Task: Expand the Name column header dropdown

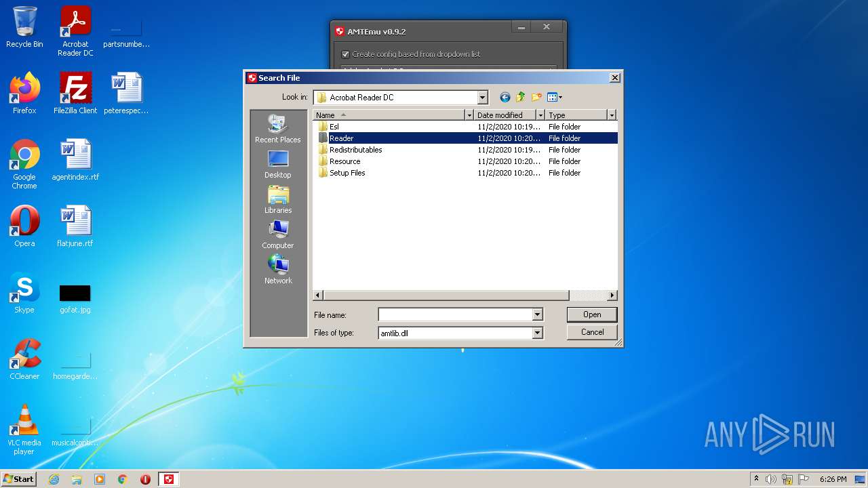Action: point(469,115)
